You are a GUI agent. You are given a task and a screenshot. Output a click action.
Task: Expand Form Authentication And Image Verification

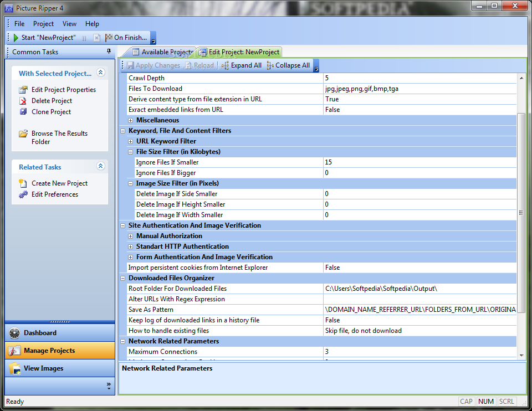pyautogui.click(x=130, y=257)
